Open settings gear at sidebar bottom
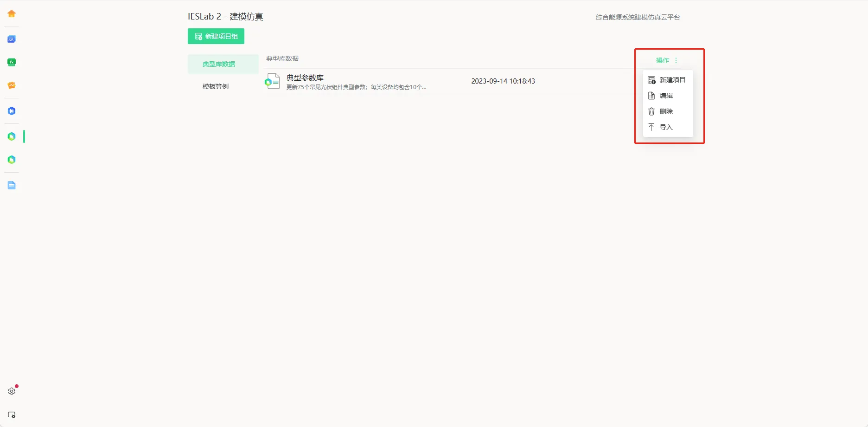Viewport: 868px width, 427px height. (12, 391)
